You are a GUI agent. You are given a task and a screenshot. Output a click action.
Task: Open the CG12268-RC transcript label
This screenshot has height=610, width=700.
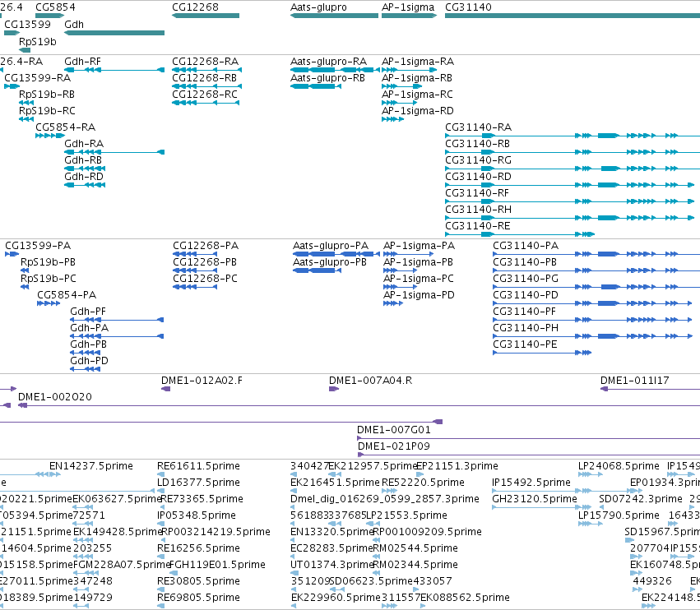[x=205, y=95]
